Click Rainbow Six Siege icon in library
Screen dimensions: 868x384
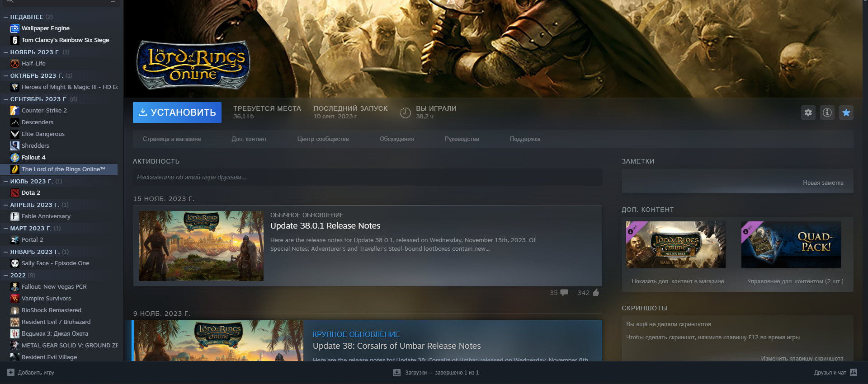click(15, 40)
